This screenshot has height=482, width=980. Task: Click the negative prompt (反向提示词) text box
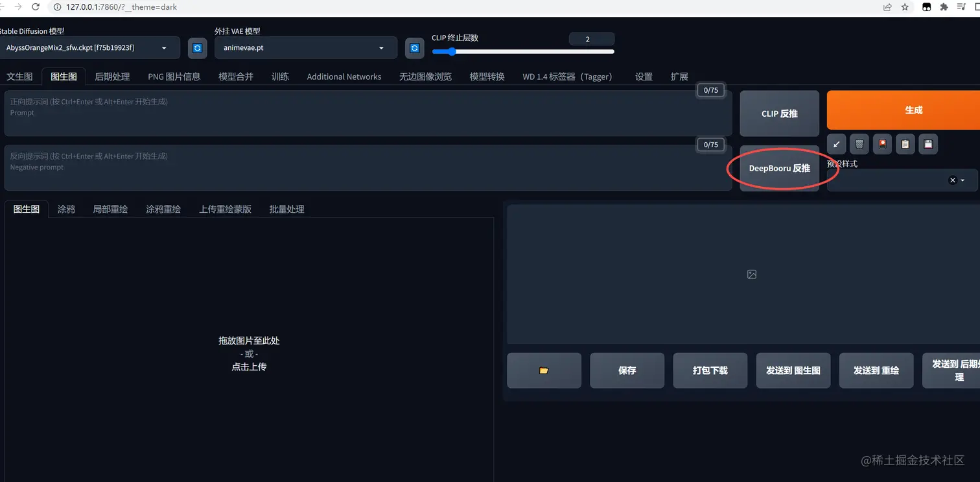click(x=368, y=168)
